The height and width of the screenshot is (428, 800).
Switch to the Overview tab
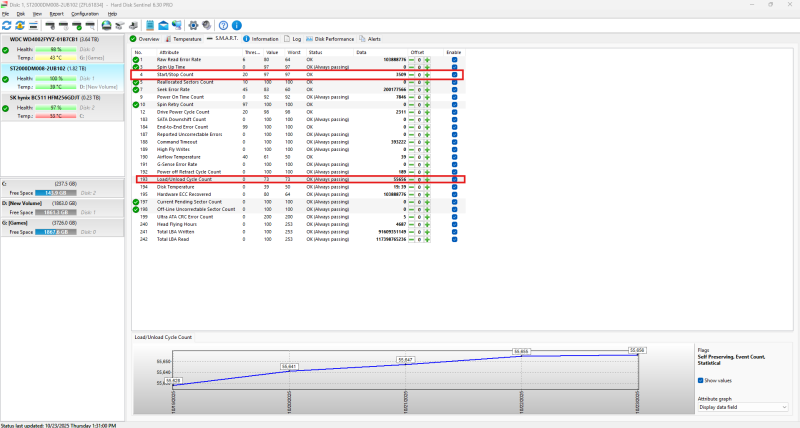point(144,39)
